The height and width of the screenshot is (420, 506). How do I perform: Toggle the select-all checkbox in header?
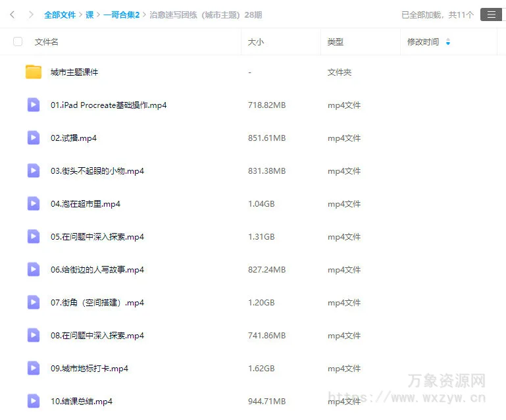tap(18, 41)
